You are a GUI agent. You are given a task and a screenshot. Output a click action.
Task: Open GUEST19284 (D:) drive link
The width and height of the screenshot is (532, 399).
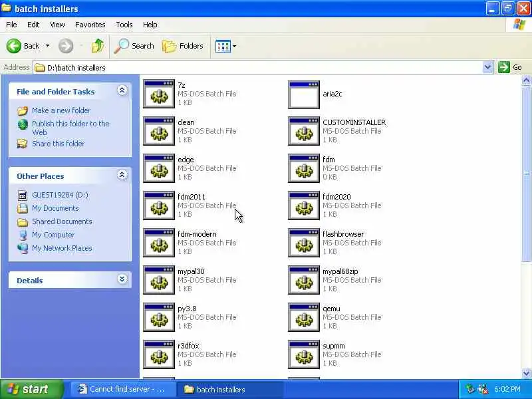pyautogui.click(x=60, y=195)
